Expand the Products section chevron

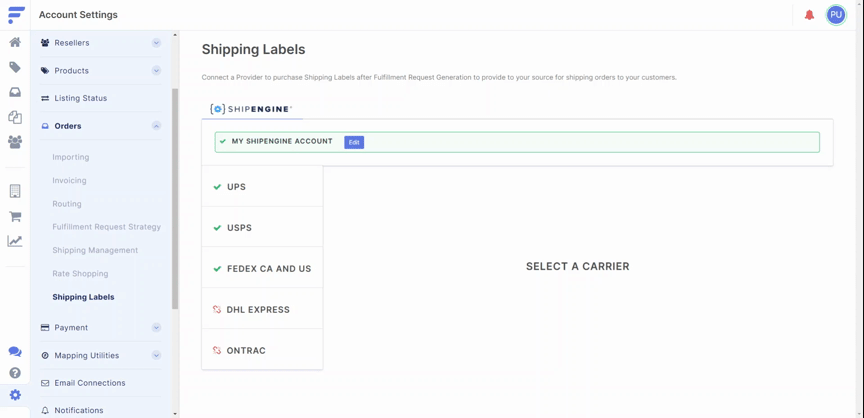point(156,70)
